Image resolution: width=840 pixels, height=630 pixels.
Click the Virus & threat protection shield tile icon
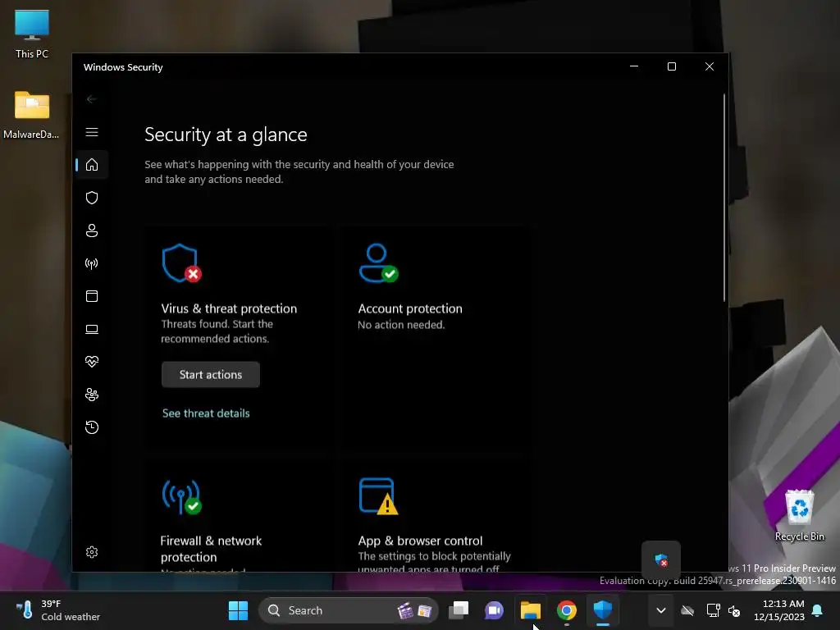click(181, 263)
